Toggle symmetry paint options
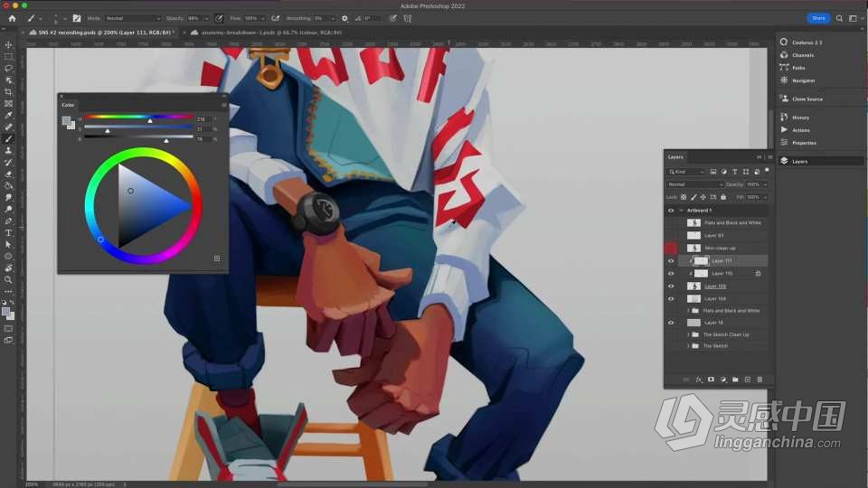This screenshot has height=488, width=868. pyautogui.click(x=408, y=18)
